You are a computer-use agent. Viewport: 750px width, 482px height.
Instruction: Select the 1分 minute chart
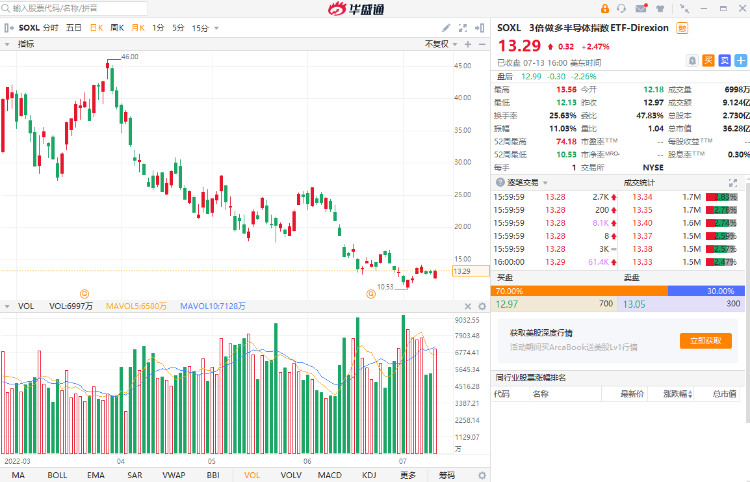point(158,28)
